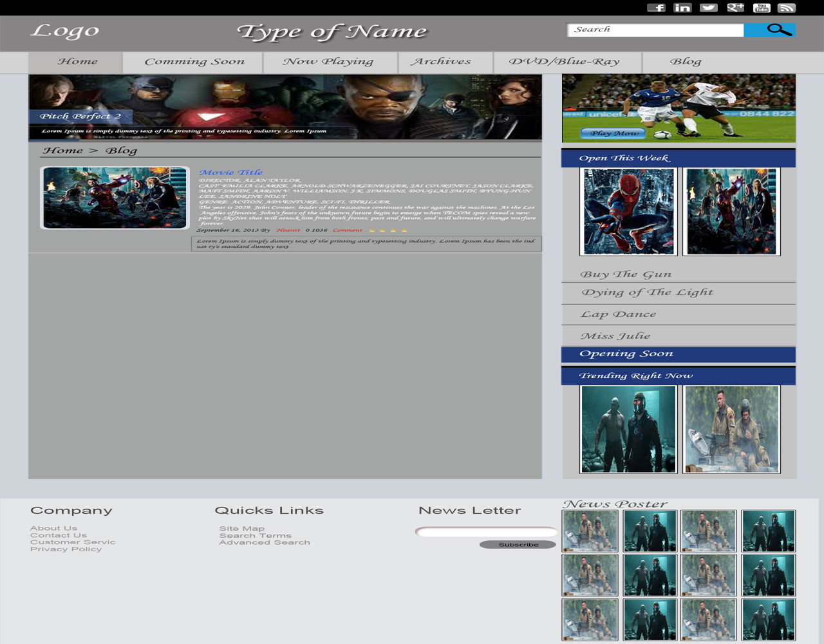Screen dimensions: 824x644
Task: Select Buy The Gun in sidebar list
Action: click(x=625, y=274)
